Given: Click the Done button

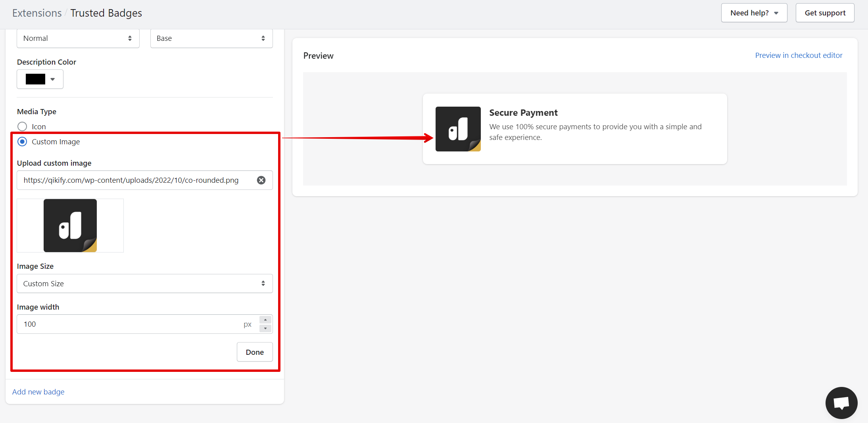Looking at the screenshot, I should [x=255, y=352].
